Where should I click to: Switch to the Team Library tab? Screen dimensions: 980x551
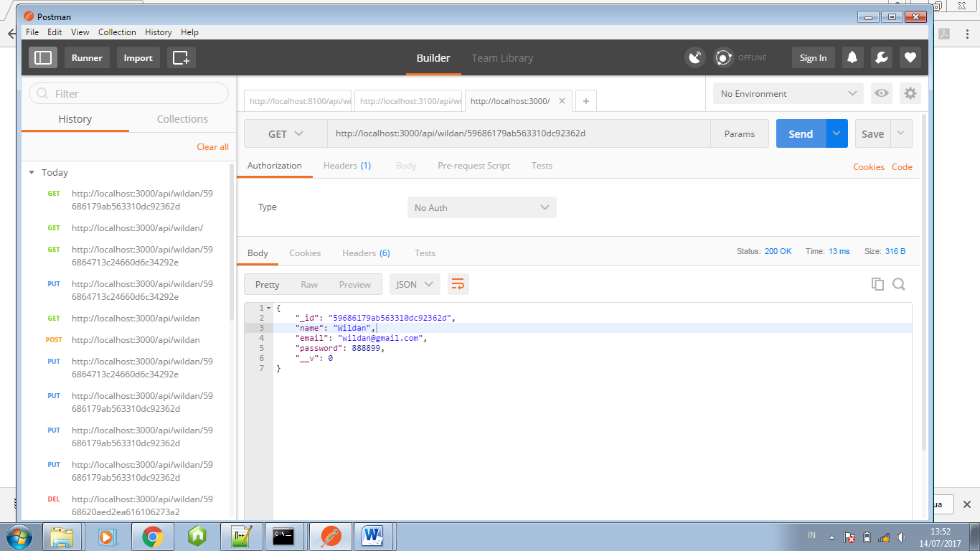coord(502,58)
